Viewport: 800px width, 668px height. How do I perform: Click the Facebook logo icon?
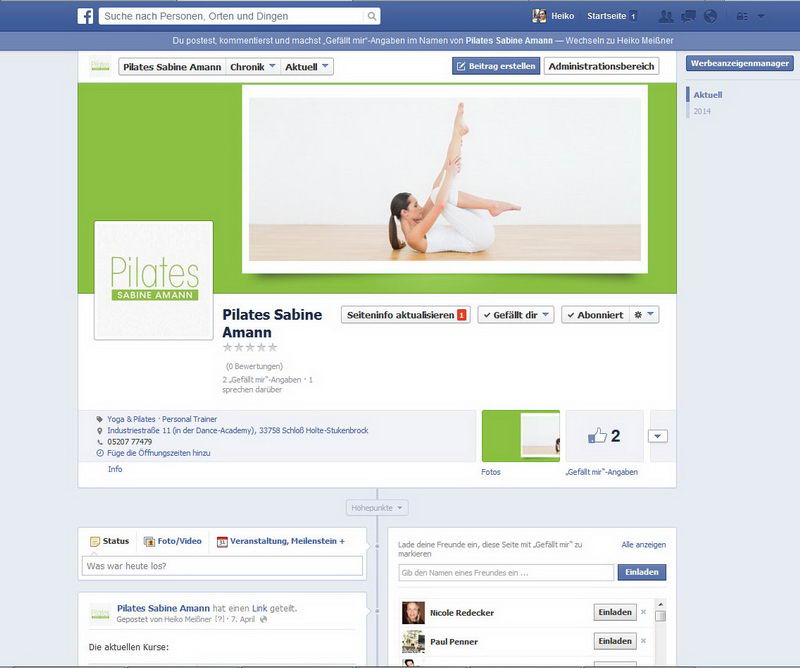[x=85, y=16]
